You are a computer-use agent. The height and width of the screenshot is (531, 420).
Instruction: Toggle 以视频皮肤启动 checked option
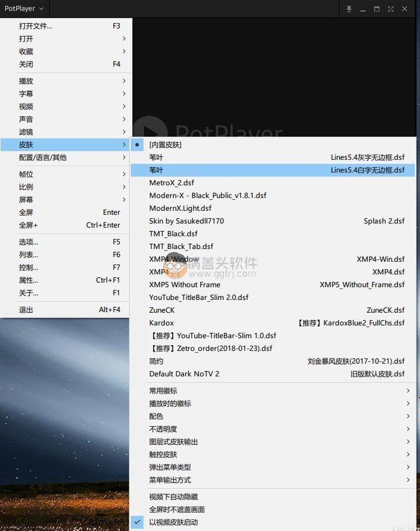point(273,522)
